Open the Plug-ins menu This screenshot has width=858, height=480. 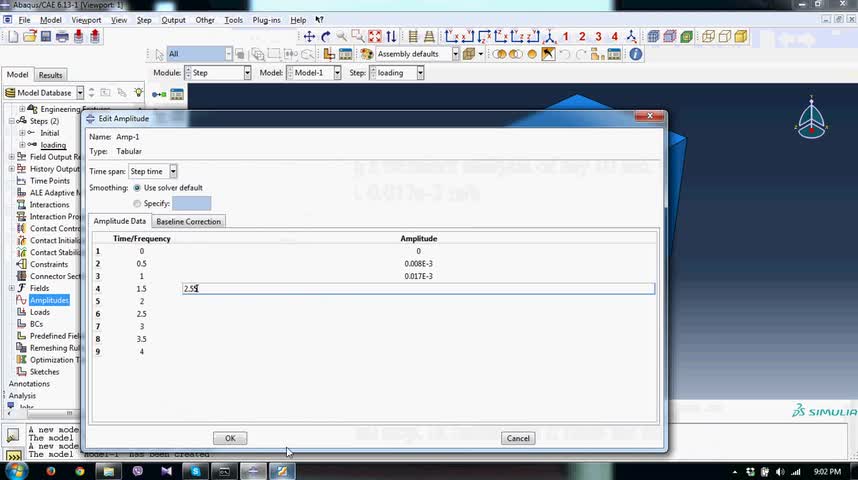click(x=266, y=20)
